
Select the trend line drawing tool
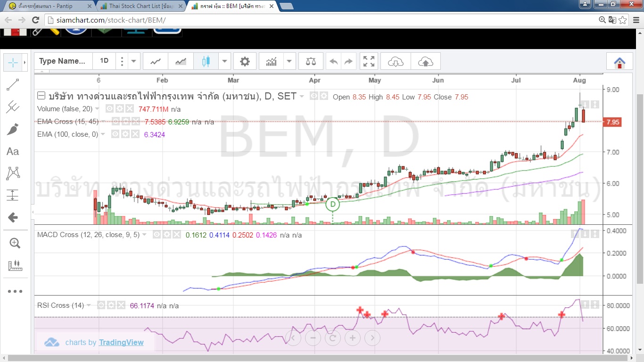13,85
